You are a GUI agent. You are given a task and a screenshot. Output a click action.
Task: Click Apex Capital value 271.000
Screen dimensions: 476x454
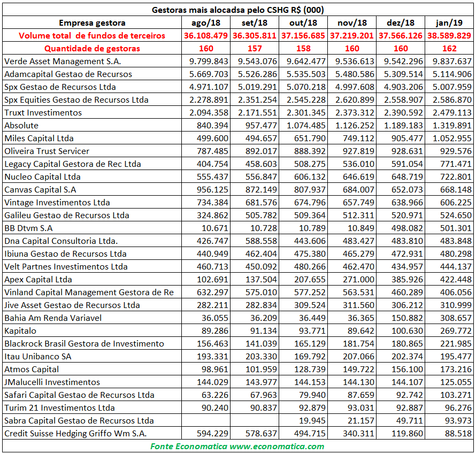(x=358, y=279)
